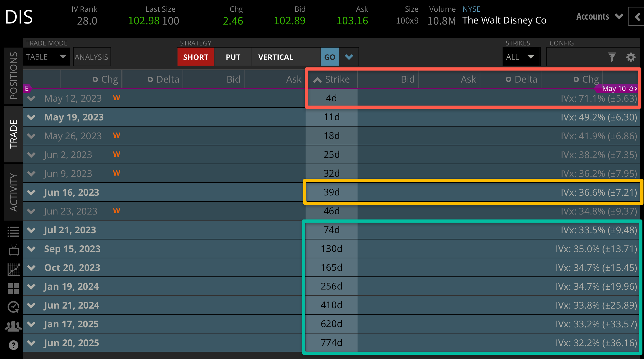The height and width of the screenshot is (359, 644).
Task: Click the ANALYSIS mode button
Action: 92,57
